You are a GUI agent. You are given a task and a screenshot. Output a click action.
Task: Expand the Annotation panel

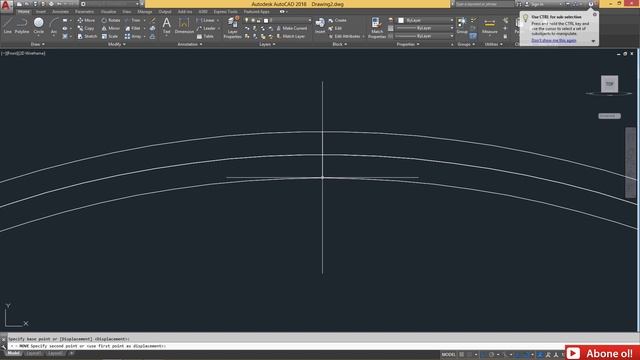coord(190,44)
